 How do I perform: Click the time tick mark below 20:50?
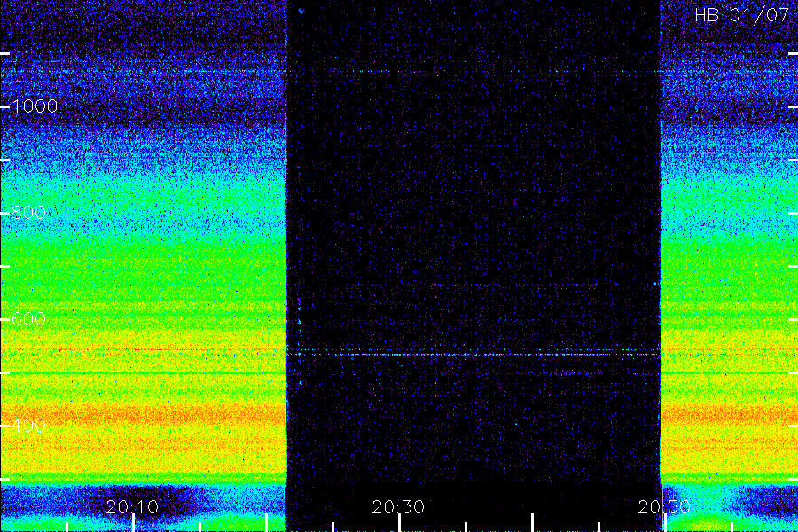tap(665, 523)
